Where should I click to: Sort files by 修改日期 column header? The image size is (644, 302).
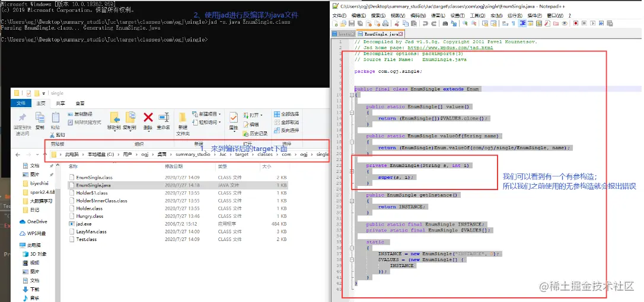coord(174,166)
